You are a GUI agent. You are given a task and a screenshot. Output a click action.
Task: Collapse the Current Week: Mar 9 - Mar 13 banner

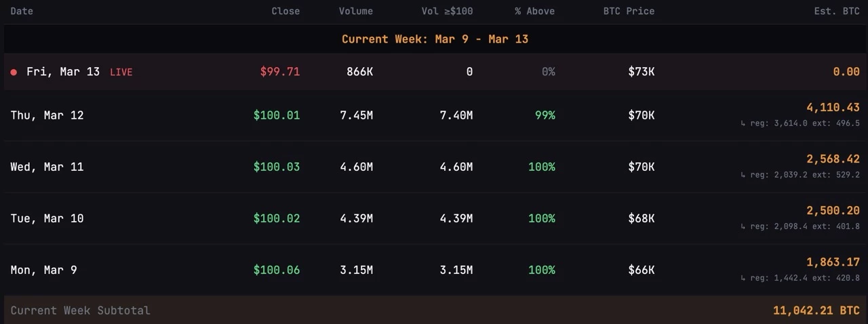[435, 39]
